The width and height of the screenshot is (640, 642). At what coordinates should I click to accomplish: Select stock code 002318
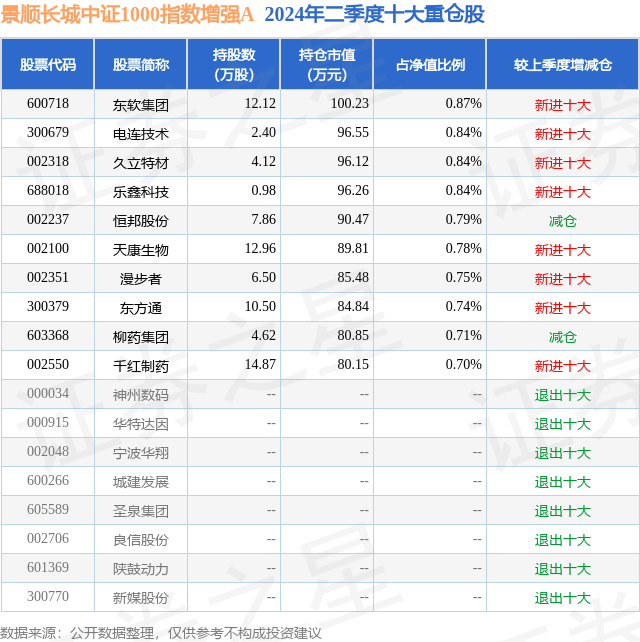pyautogui.click(x=48, y=161)
